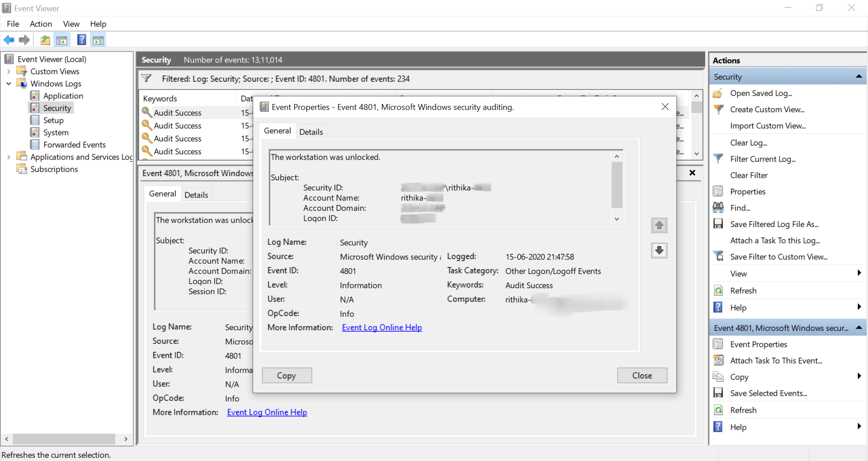
Task: Click the up arrow of event list scrollbar
Action: point(697,95)
